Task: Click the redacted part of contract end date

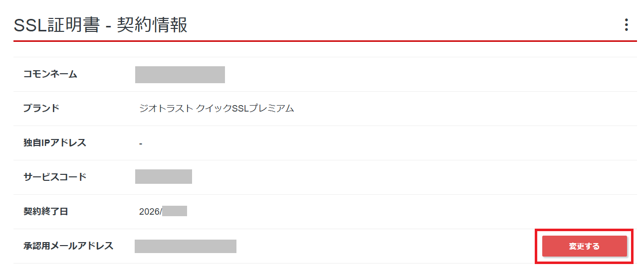Action: coord(175,211)
